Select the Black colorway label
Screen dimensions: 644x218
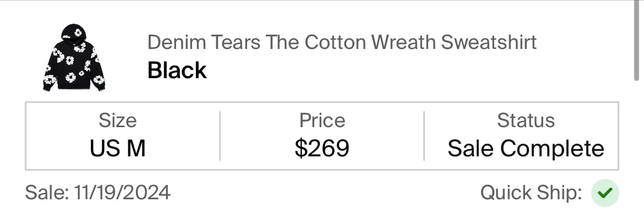177,70
